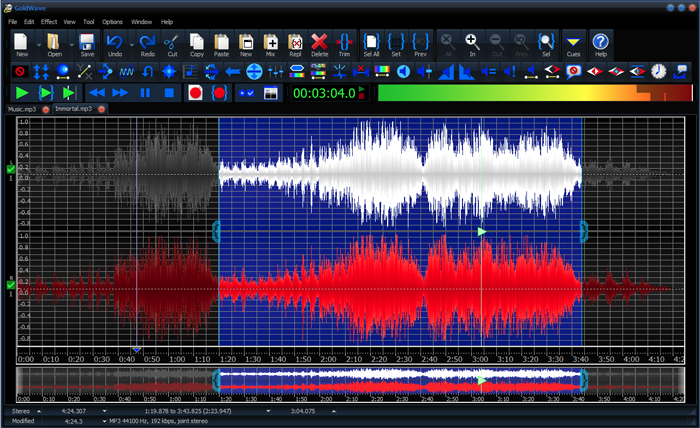Toggle the control visuals window button
This screenshot has height=428, width=700.
click(271, 93)
